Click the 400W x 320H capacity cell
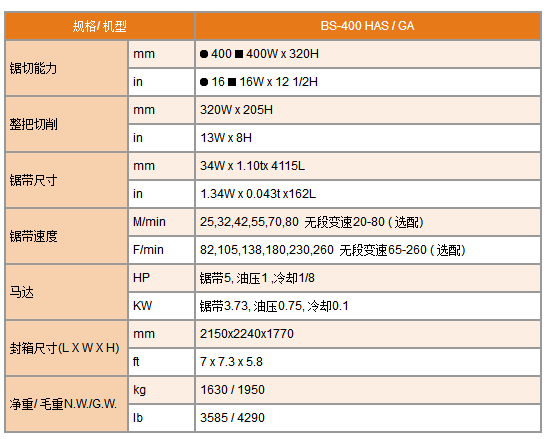This screenshot has height=439, width=560. (368, 54)
